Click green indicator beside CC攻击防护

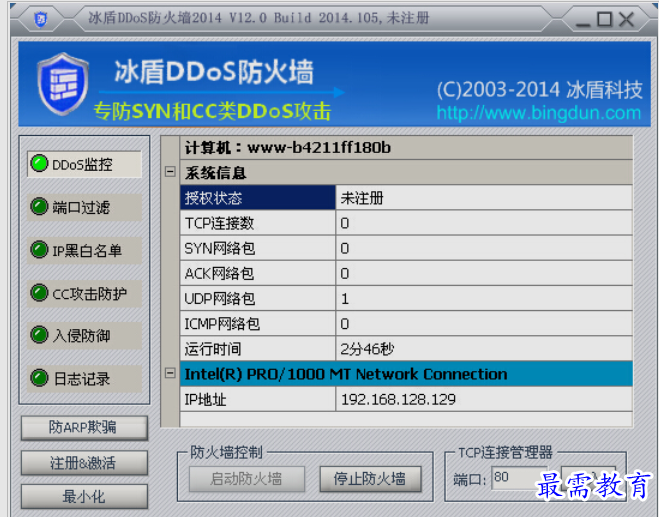click(40, 293)
